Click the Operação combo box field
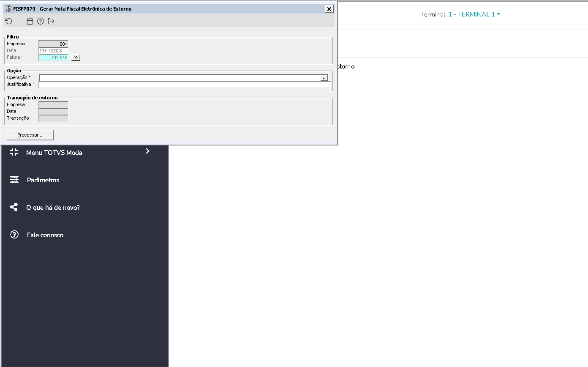Viewport: 588px width, 367px height. pos(184,78)
